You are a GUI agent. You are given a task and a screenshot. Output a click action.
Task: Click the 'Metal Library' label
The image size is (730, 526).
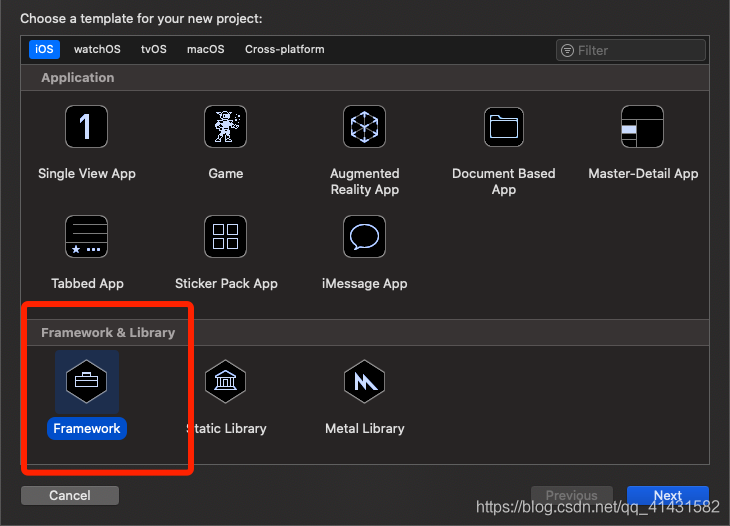(x=365, y=428)
